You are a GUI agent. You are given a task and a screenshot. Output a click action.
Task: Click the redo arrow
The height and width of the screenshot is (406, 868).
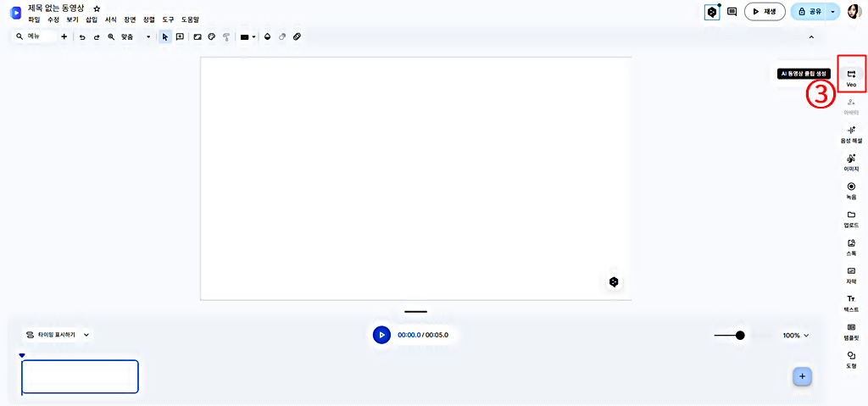[x=97, y=37]
